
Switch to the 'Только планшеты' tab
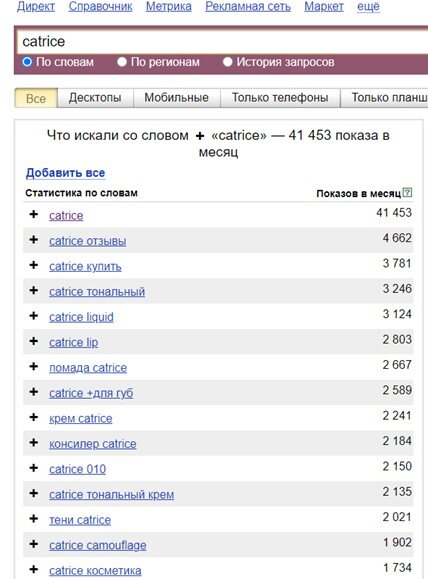point(384,97)
